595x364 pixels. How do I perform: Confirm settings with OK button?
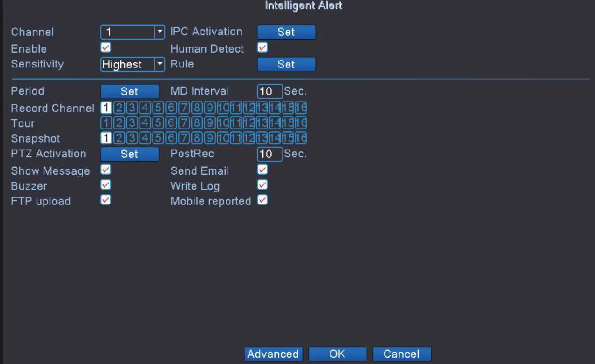[x=337, y=354]
